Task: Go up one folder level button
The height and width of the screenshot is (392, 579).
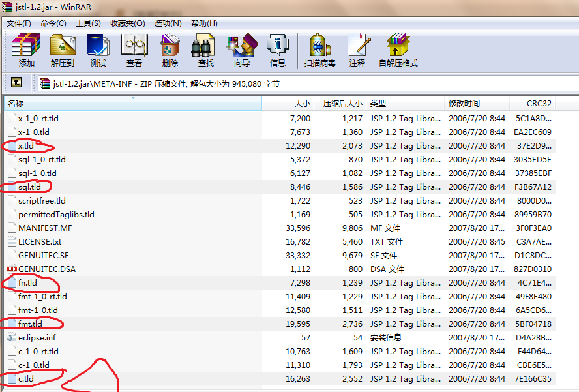Action: pyautogui.click(x=16, y=82)
